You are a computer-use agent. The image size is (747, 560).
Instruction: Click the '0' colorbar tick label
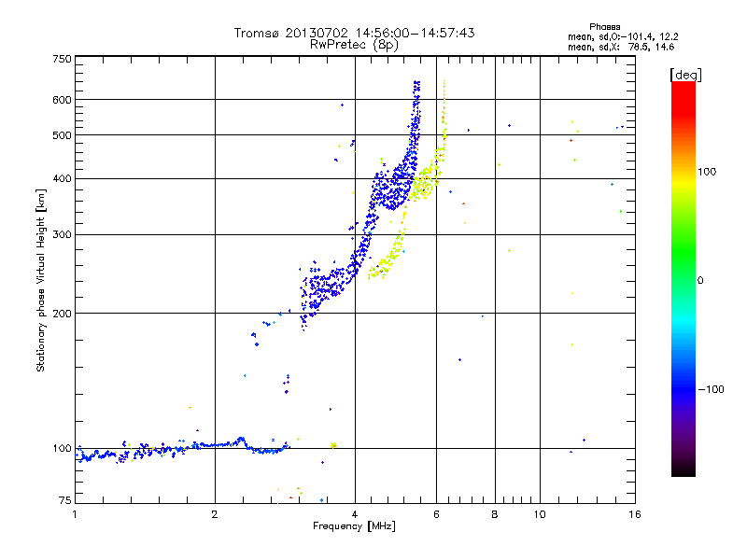point(700,280)
